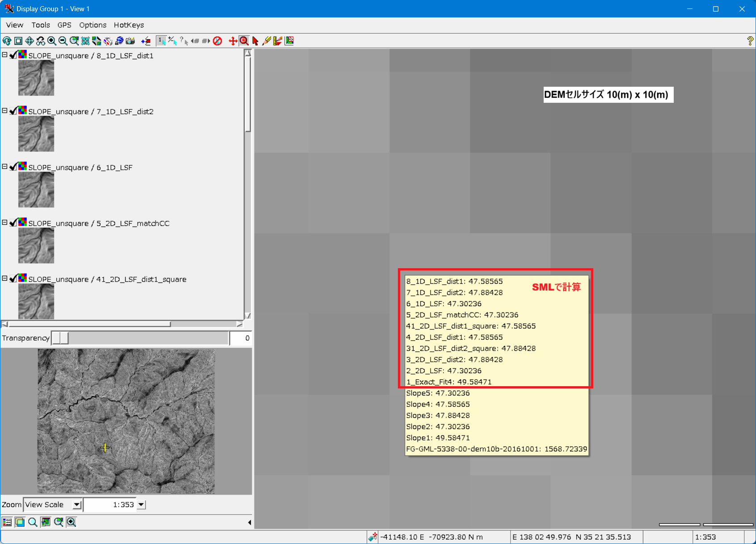This screenshot has width=756, height=544.
Task: Toggle the legend view icon in bottom toolbar
Action: coord(7,522)
